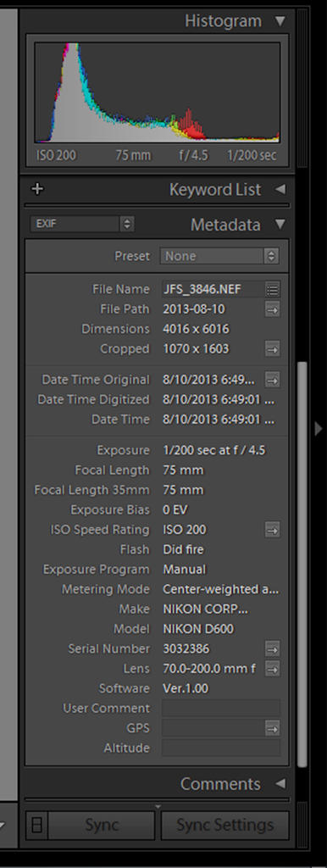The width and height of the screenshot is (327, 868).
Task: Click the arrow icon next to Serial Number
Action: pos(272,648)
